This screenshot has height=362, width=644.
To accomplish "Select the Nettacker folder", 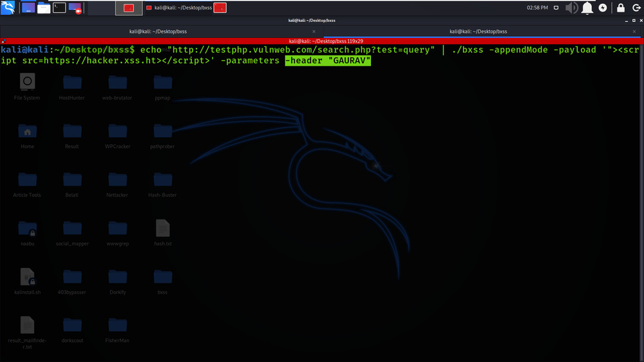I will (x=117, y=184).
